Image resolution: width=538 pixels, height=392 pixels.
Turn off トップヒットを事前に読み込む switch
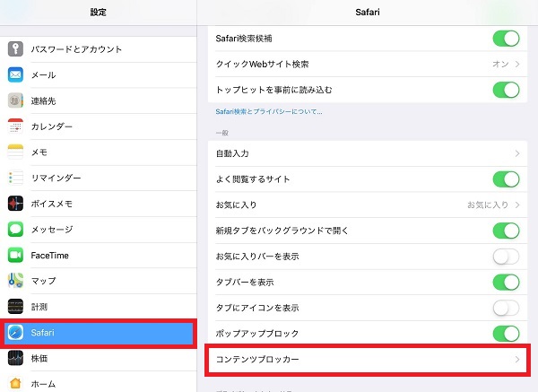pos(506,90)
